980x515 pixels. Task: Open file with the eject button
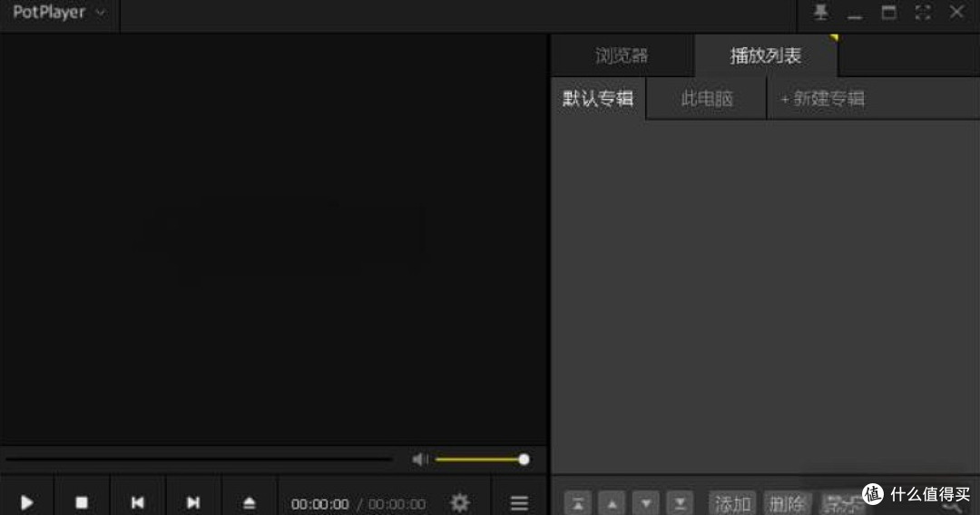249,502
